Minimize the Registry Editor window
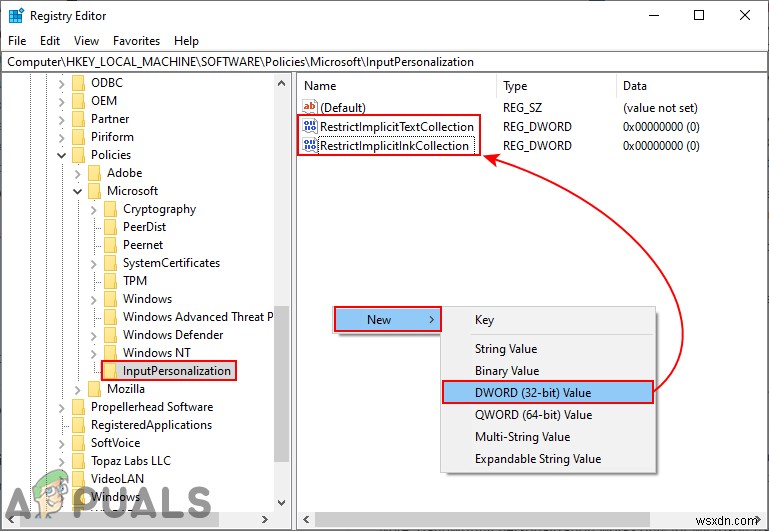This screenshot has width=769, height=531. click(654, 15)
